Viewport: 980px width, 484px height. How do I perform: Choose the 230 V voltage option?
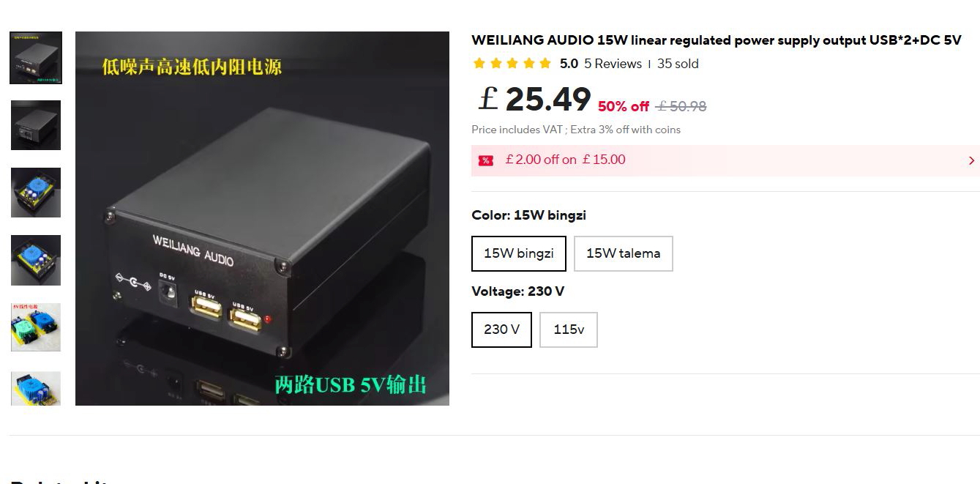tap(501, 330)
